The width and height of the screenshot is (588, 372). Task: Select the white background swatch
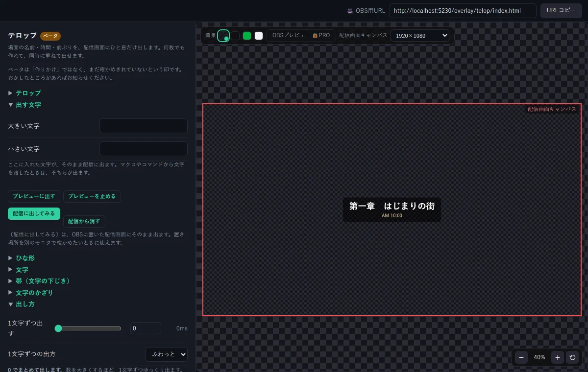[x=259, y=35]
